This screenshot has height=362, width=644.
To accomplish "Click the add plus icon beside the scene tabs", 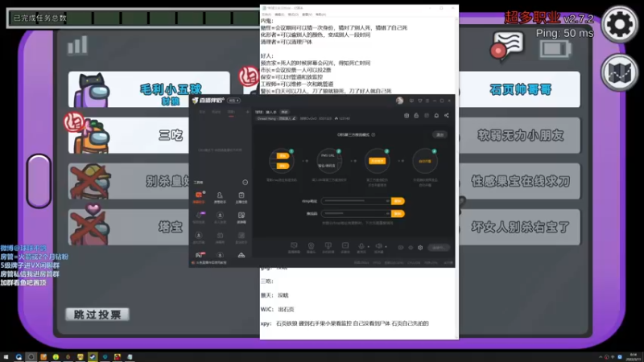I will (247, 112).
